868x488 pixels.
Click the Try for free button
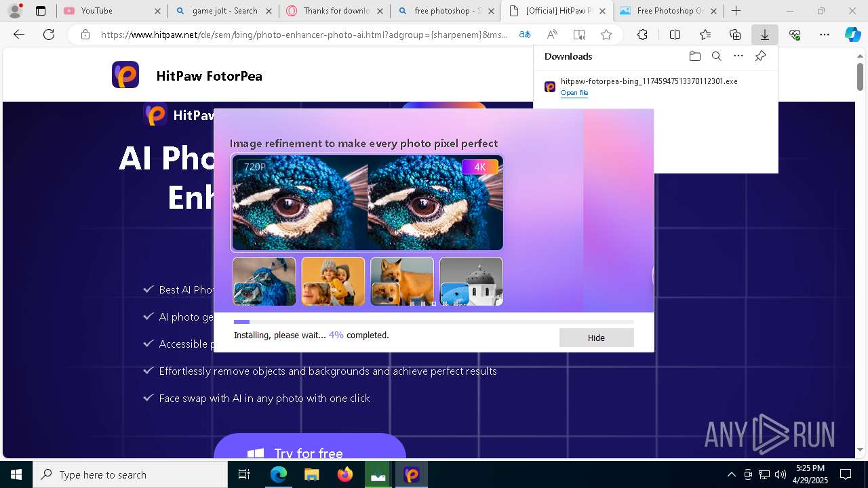pyautogui.click(x=309, y=447)
